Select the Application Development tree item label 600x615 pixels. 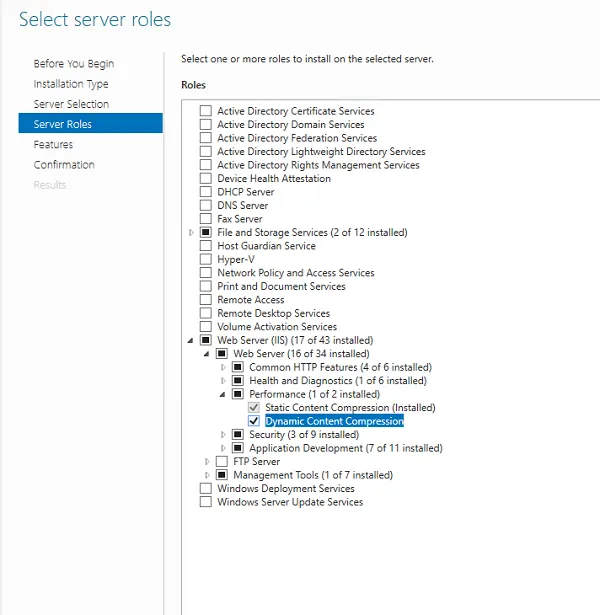coord(346,448)
